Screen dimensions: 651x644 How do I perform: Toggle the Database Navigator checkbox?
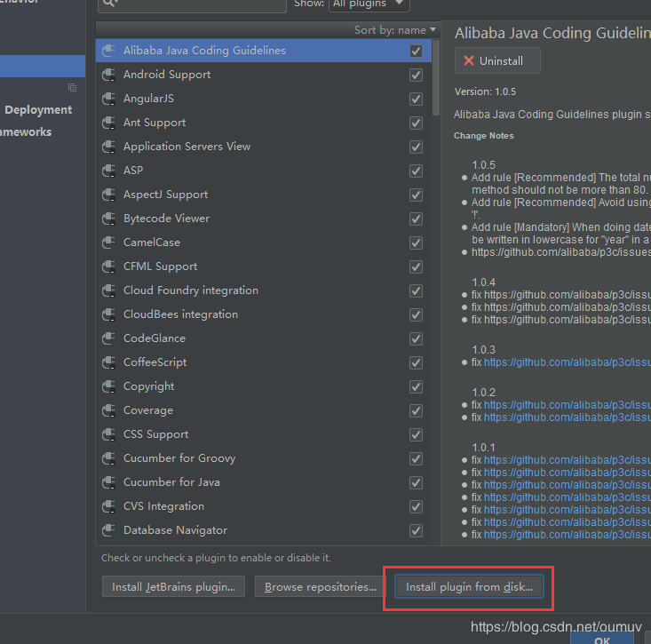[416, 530]
